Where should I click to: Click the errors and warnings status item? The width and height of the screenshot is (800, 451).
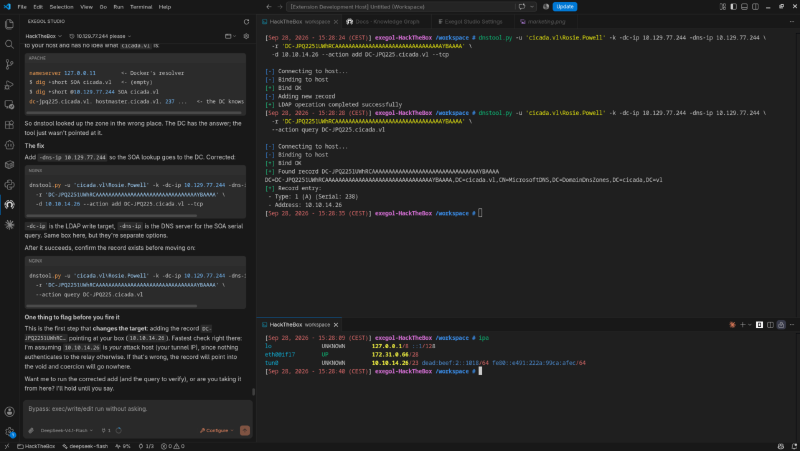tap(173, 446)
